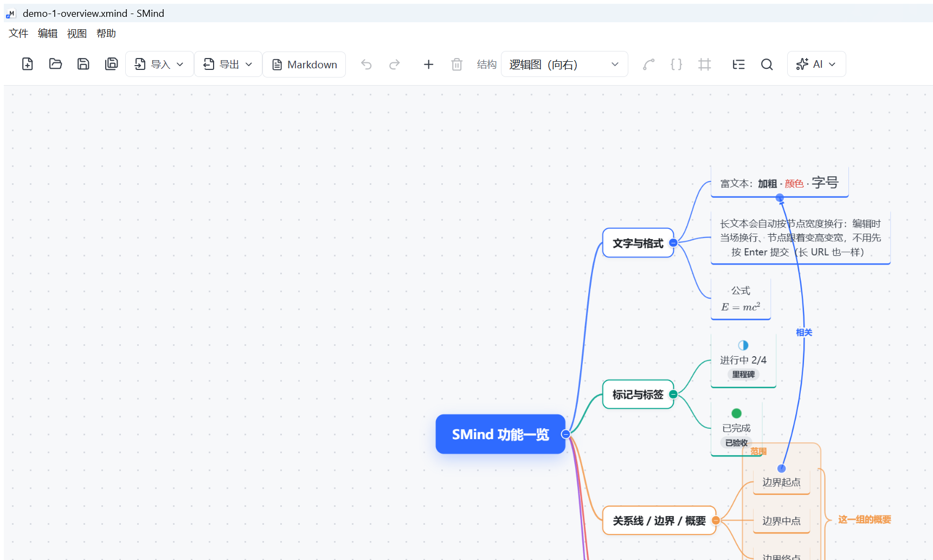This screenshot has width=933, height=560.
Task: Click the 范围 boundary label
Action: point(758,451)
